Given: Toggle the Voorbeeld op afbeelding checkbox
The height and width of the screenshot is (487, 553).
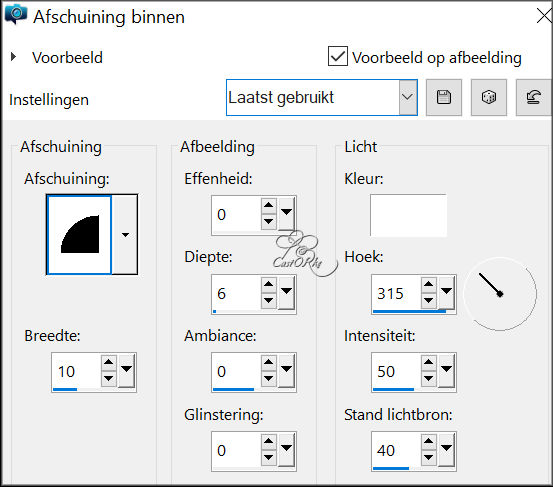Looking at the screenshot, I should click(x=338, y=56).
